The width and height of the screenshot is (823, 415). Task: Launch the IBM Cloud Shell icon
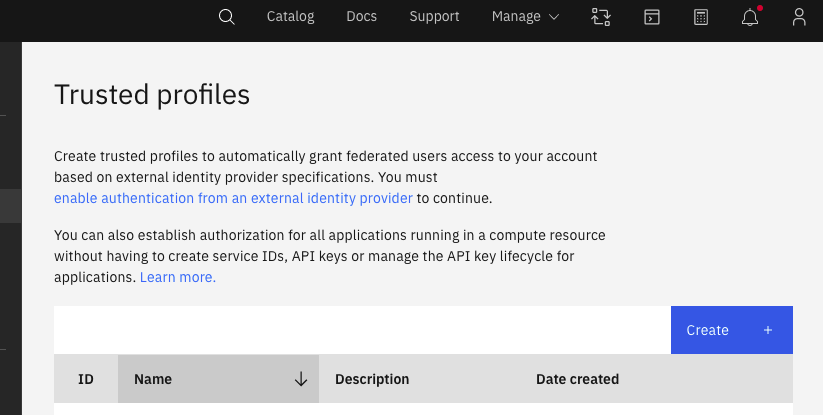point(651,16)
